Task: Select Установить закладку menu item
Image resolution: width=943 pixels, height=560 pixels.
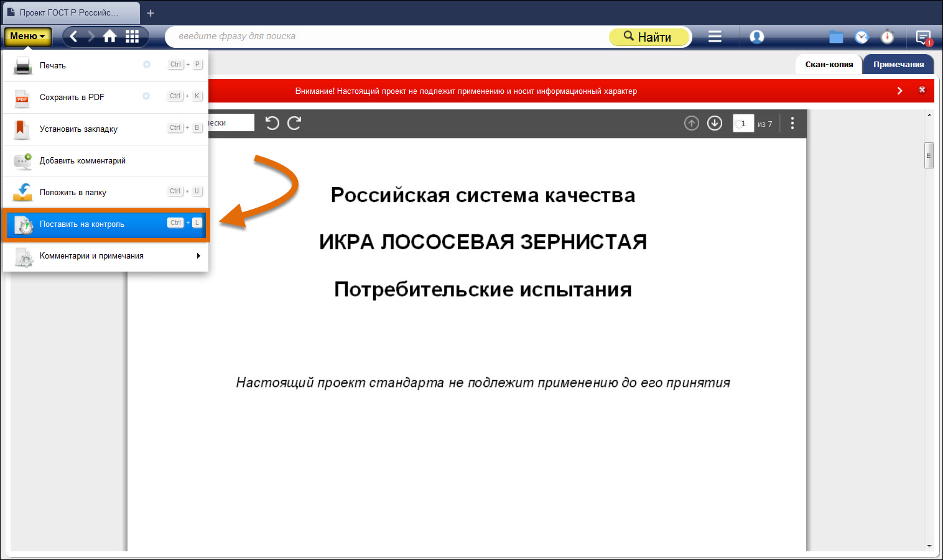Action: coord(106,129)
